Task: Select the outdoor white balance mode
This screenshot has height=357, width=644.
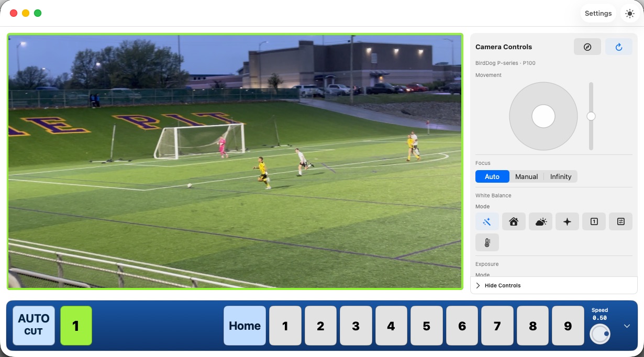Action: pos(540,221)
